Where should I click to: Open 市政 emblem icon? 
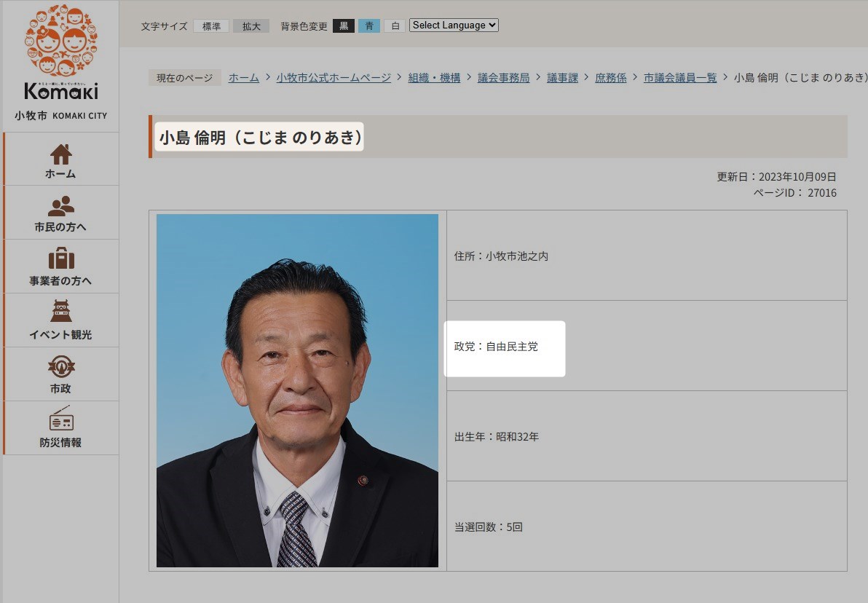tap(61, 366)
